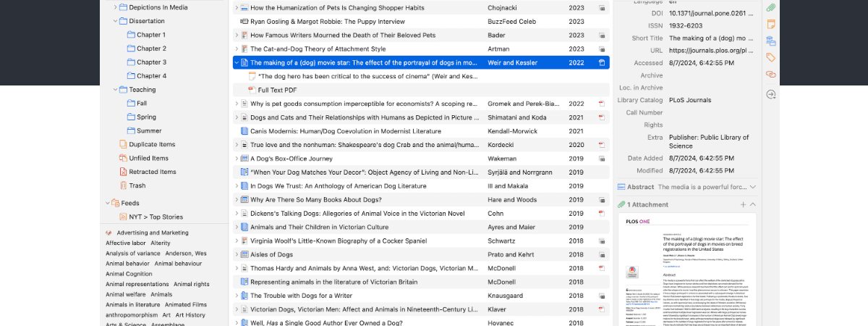Click the URL field value journals.plos.org
This screenshot has width=868, height=326.
[712, 51]
